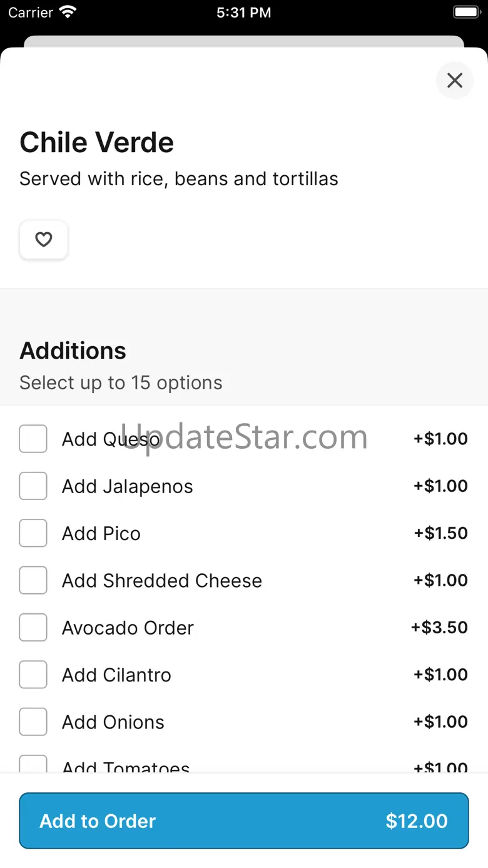Tap the Add Pico +$1.50 price
488x868 pixels.
pyautogui.click(x=440, y=533)
